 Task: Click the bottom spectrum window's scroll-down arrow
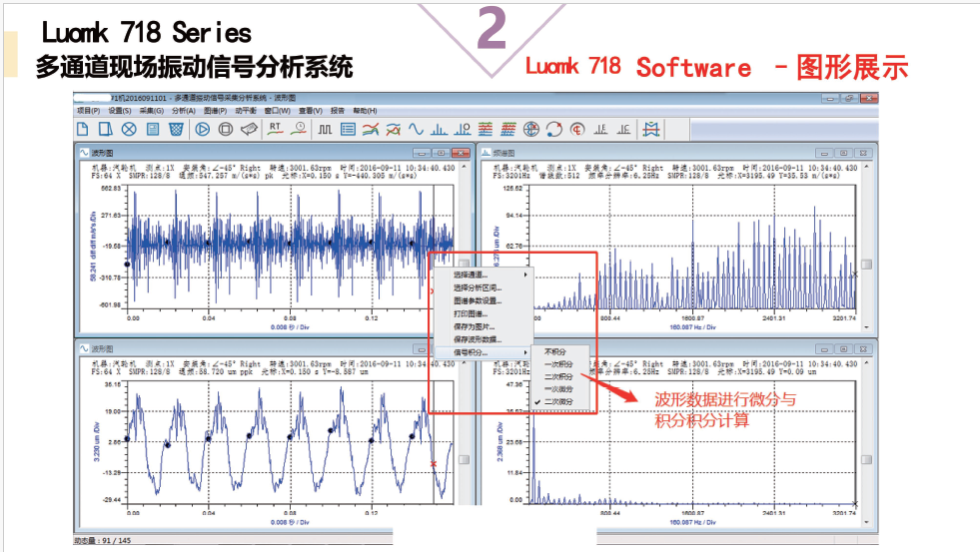coord(866,522)
